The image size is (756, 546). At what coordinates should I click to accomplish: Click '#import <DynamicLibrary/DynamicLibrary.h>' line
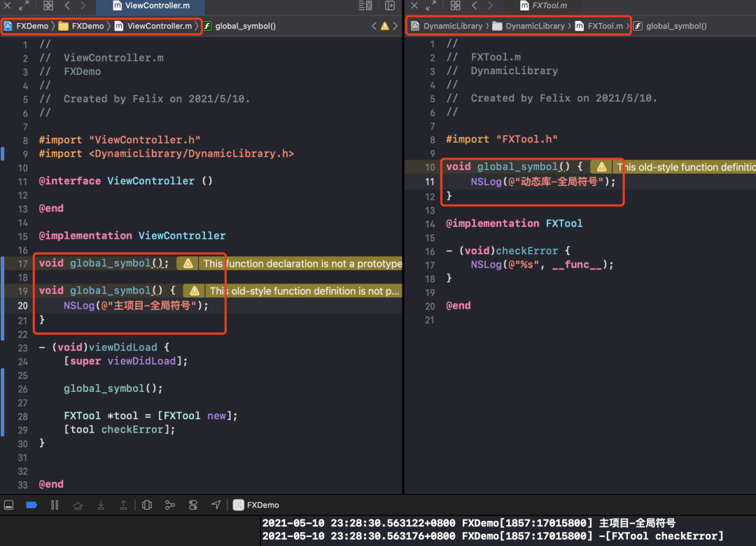167,153
